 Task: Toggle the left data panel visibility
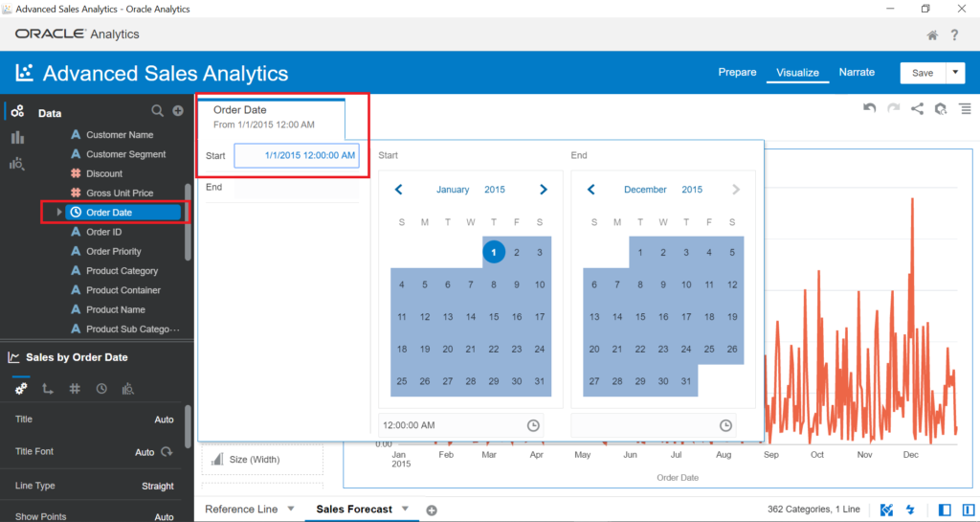coord(945,510)
